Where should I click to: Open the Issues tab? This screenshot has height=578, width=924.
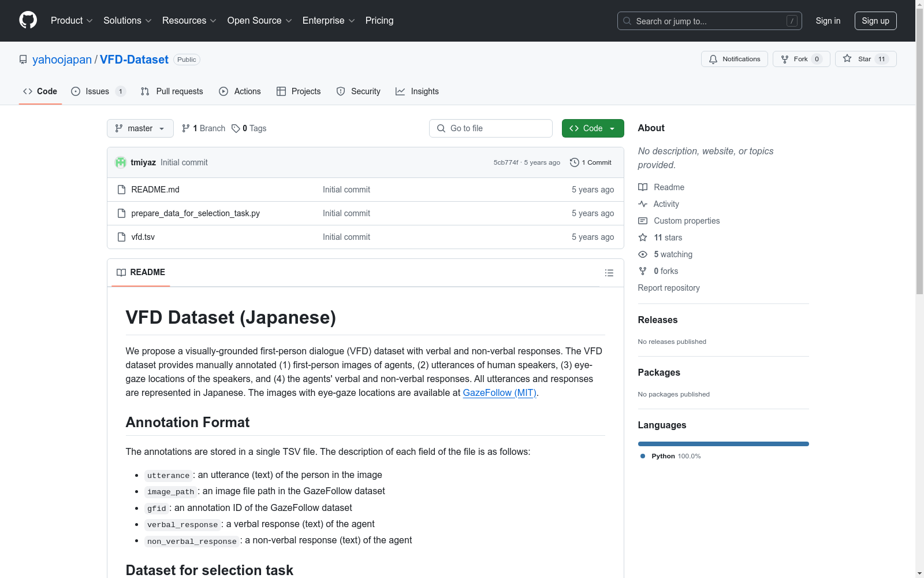click(x=98, y=91)
